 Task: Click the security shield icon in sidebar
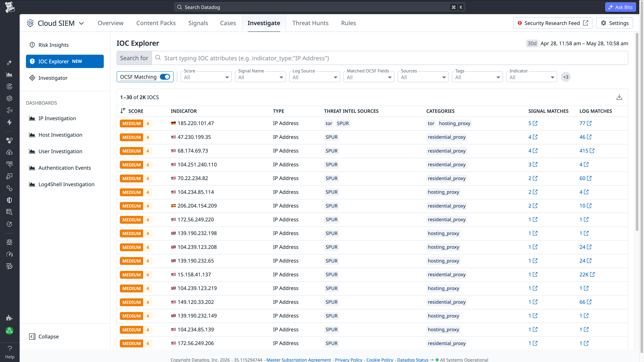click(x=9, y=200)
